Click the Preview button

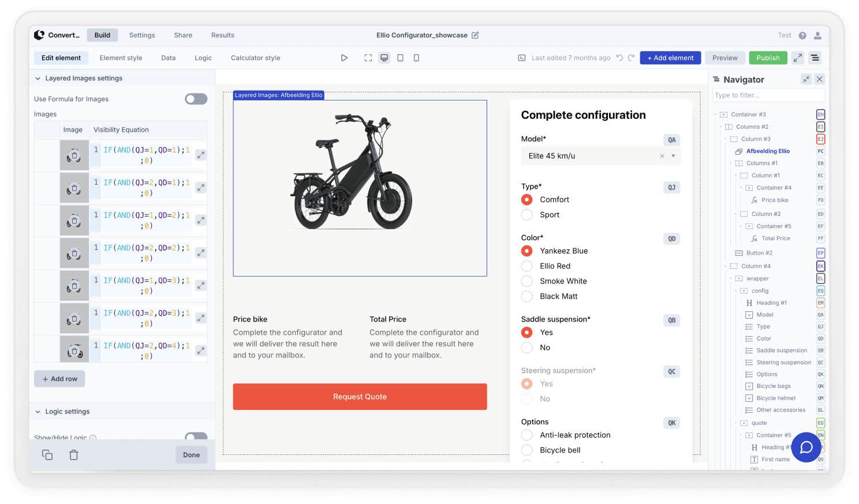click(x=725, y=58)
